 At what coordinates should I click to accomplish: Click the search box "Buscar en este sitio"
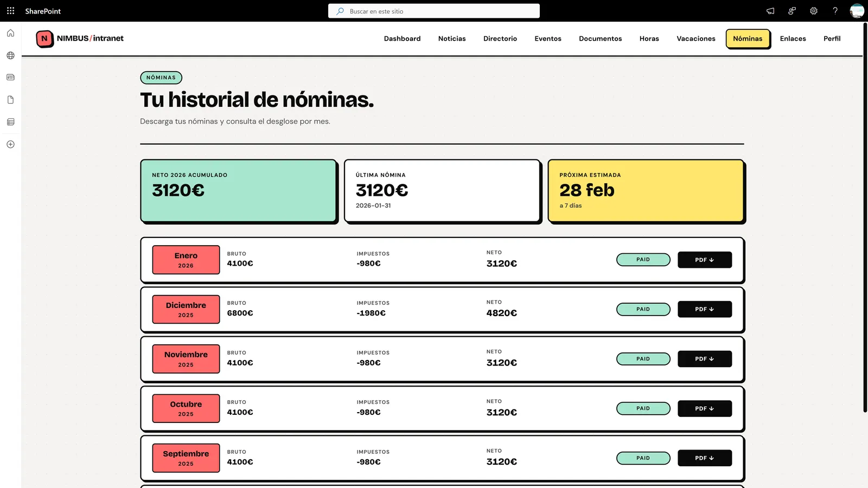[x=434, y=11]
